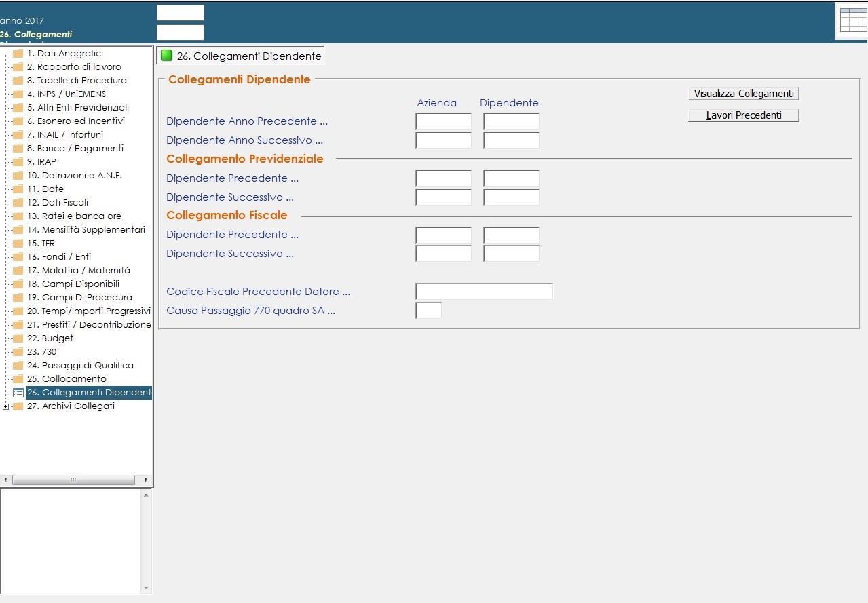Click Codice Fiscale Precedente Datore field
This screenshot has height=603, width=868.
pos(484,292)
